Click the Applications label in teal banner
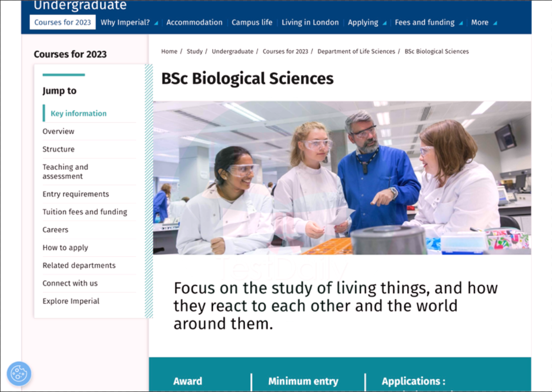Screen dimensions: 552x392 pos(414,381)
